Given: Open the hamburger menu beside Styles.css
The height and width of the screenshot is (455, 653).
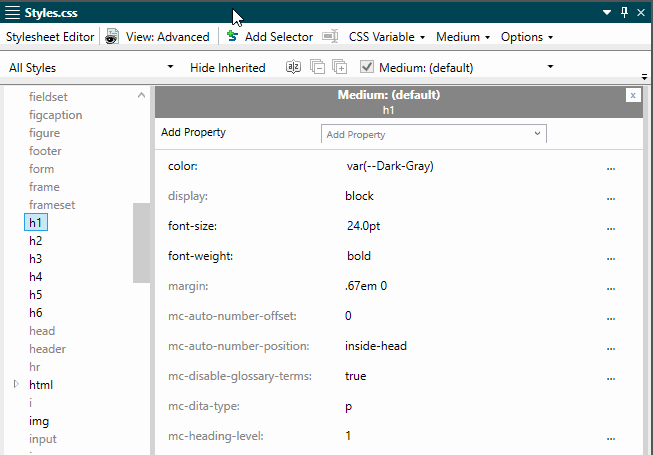Looking at the screenshot, I should tap(12, 13).
